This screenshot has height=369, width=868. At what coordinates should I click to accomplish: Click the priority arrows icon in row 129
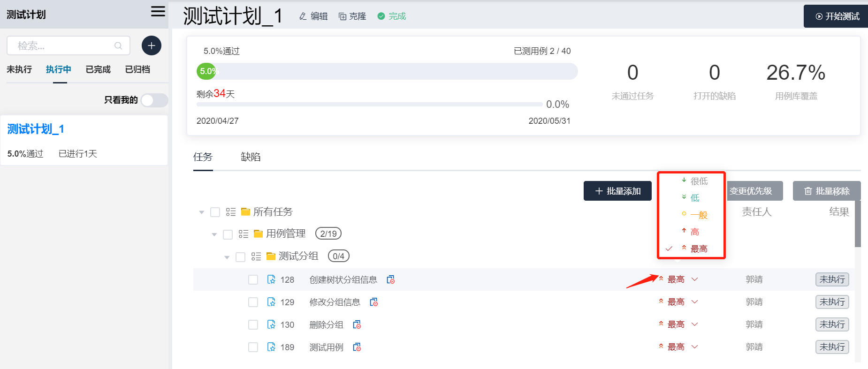point(661,301)
